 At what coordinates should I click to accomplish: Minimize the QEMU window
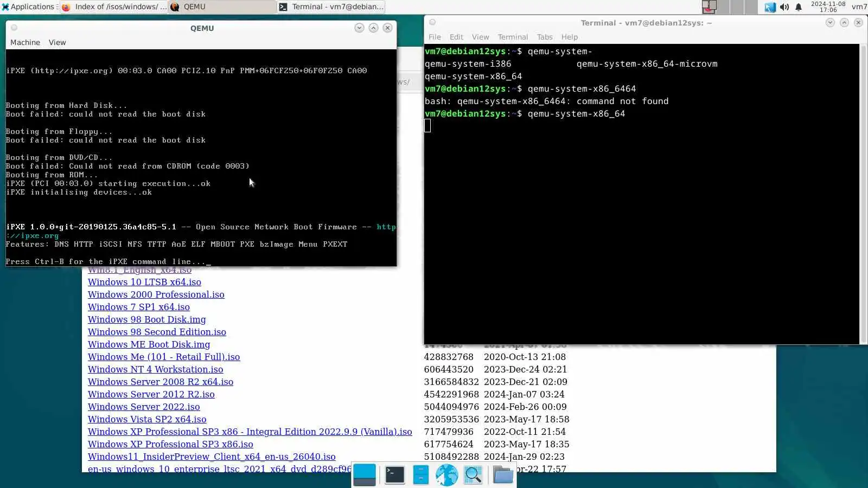(359, 28)
